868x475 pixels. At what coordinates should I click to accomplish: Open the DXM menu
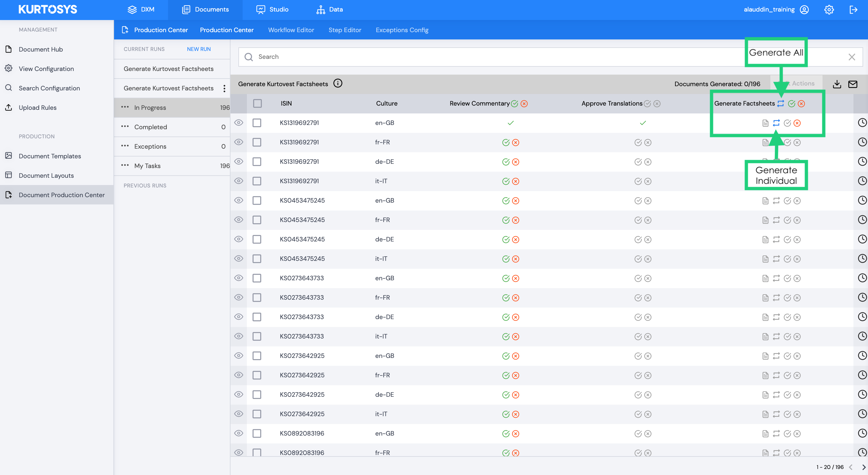141,9
